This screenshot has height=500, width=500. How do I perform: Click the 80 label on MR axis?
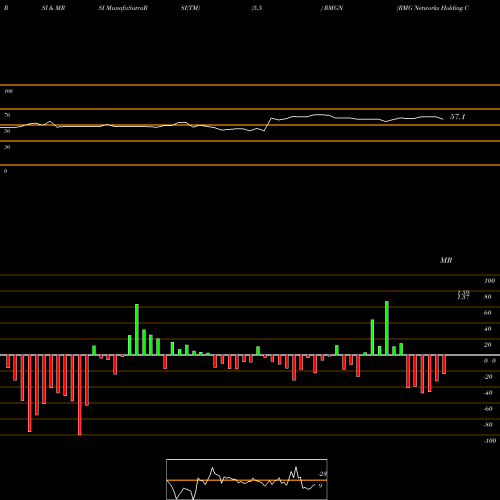[x=488, y=297]
